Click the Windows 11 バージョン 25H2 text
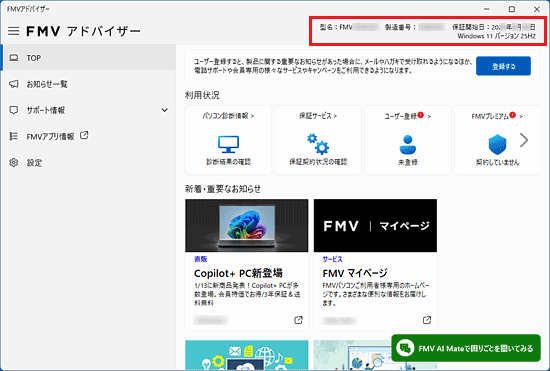This screenshot has width=550, height=371. [496, 36]
